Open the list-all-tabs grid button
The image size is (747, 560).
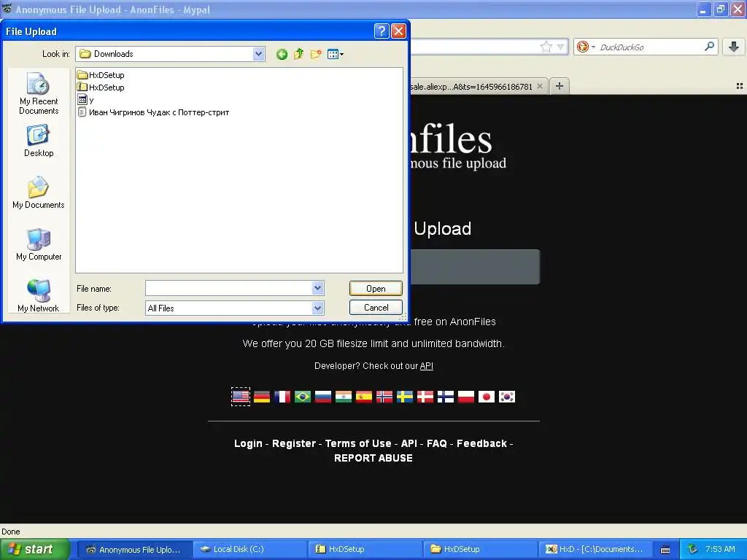pos(740,86)
